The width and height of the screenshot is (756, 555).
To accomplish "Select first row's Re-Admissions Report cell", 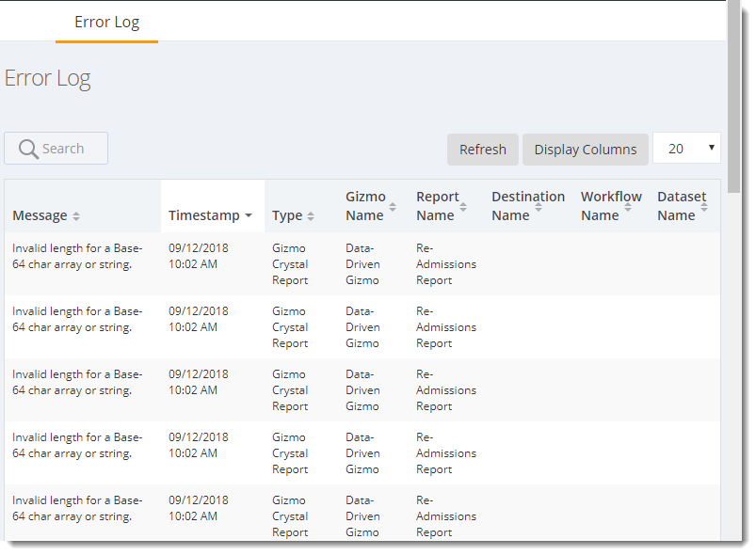I will pos(446,264).
